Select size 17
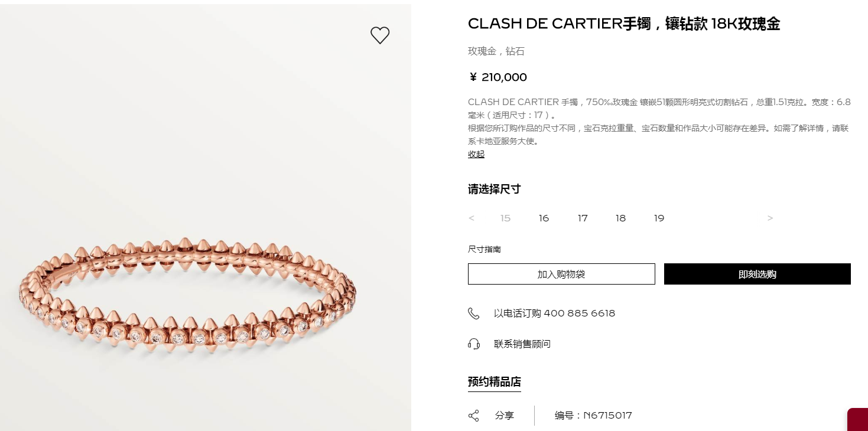 pyautogui.click(x=583, y=218)
